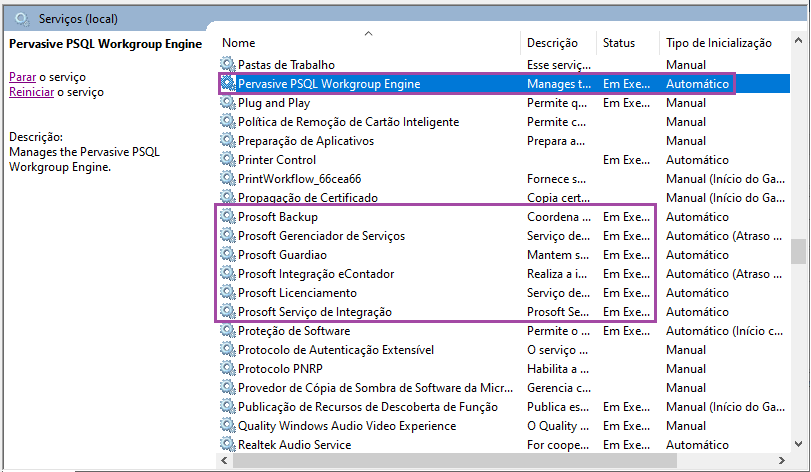The width and height of the screenshot is (811, 472).
Task: Click the horizontal scrollbar right arrow
Action: pyautogui.click(x=782, y=460)
